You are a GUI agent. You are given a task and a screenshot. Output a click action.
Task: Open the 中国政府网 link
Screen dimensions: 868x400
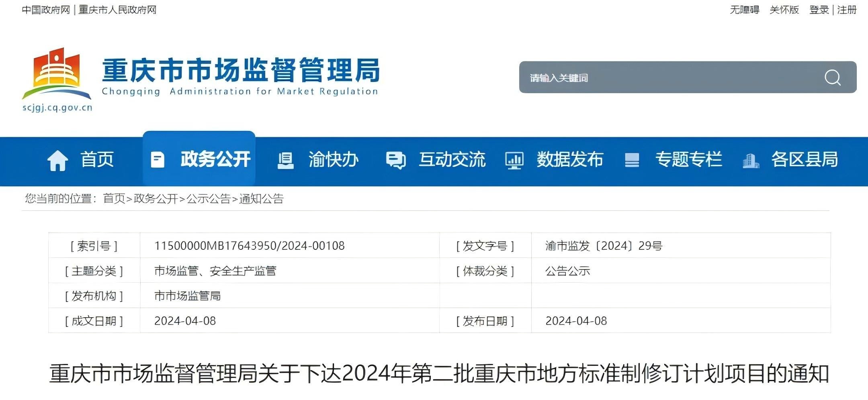[x=46, y=10]
